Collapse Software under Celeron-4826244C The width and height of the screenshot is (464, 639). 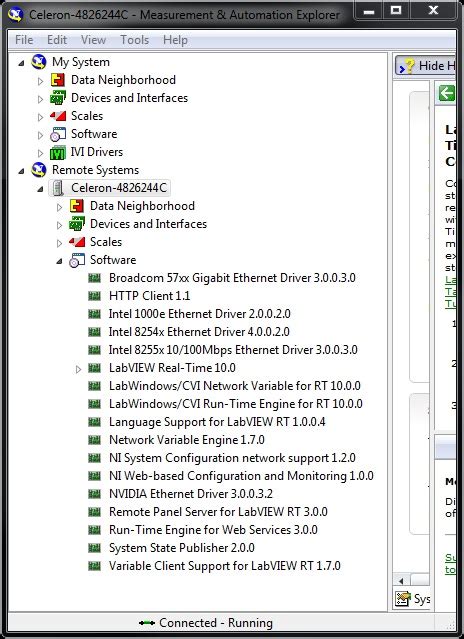[59, 261]
